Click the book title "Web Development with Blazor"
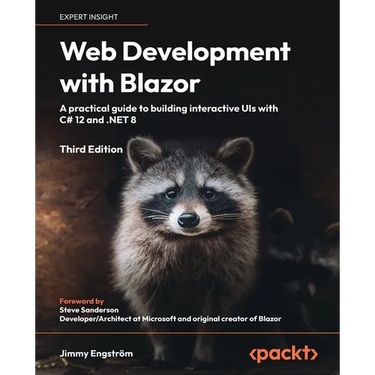Screen dimensions: 375x375 175,67
